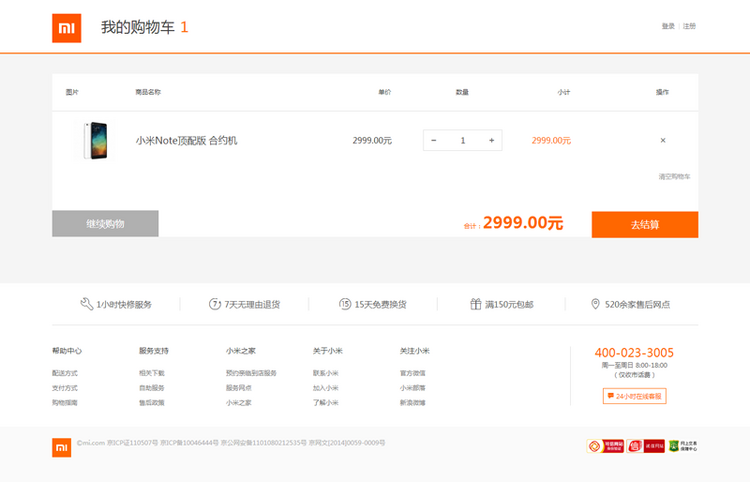Click the orange Mi logo in header
The width and height of the screenshot is (750, 482).
click(x=66, y=28)
